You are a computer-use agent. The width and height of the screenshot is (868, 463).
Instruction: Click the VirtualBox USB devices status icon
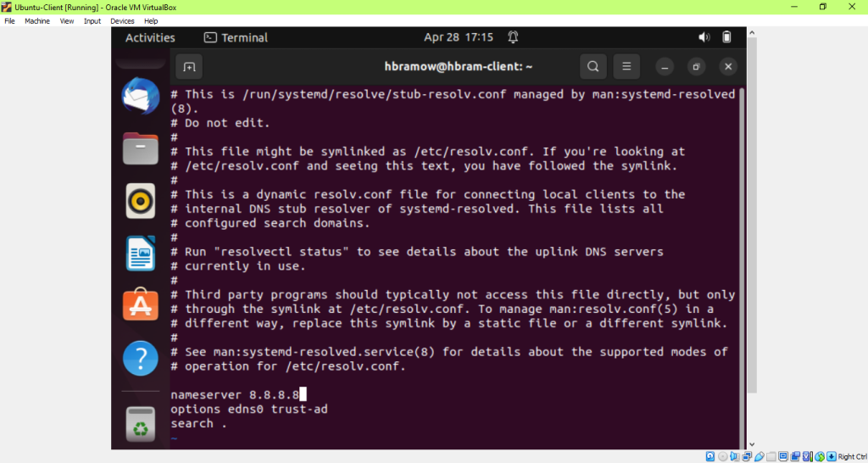(x=759, y=457)
